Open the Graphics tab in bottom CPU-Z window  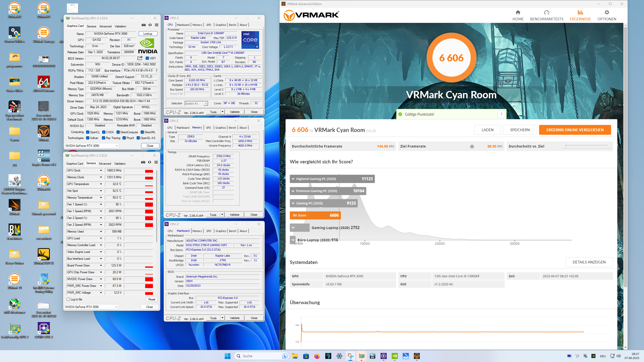pyautogui.click(x=221, y=231)
